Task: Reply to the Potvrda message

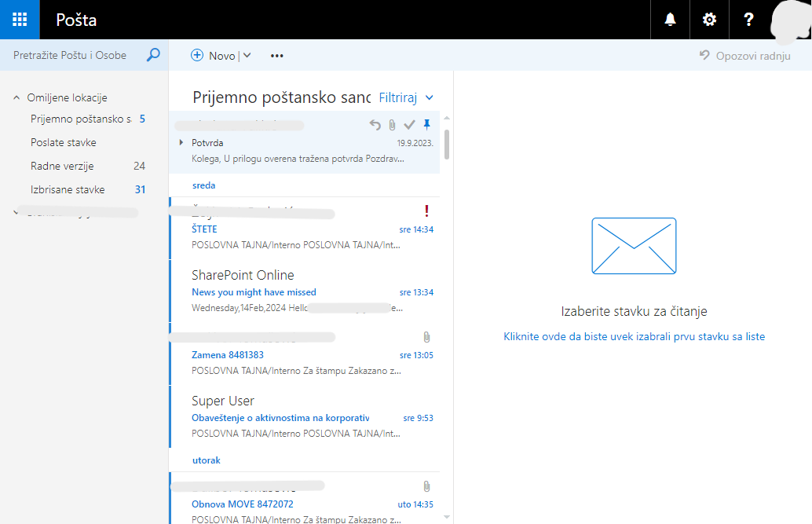Action: pyautogui.click(x=375, y=124)
